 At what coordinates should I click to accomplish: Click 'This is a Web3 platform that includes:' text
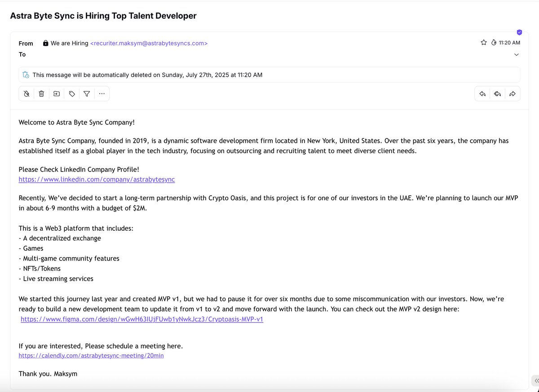pyautogui.click(x=76, y=228)
